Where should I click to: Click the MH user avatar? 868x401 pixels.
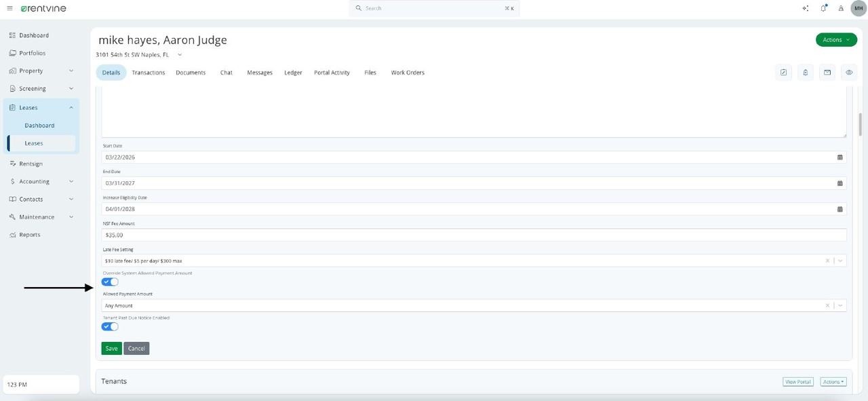pos(859,8)
